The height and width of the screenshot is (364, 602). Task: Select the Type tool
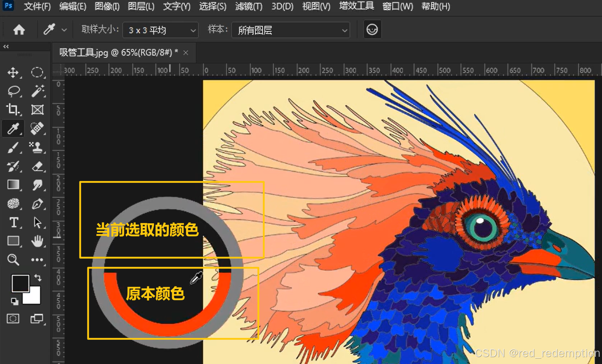coord(13,222)
